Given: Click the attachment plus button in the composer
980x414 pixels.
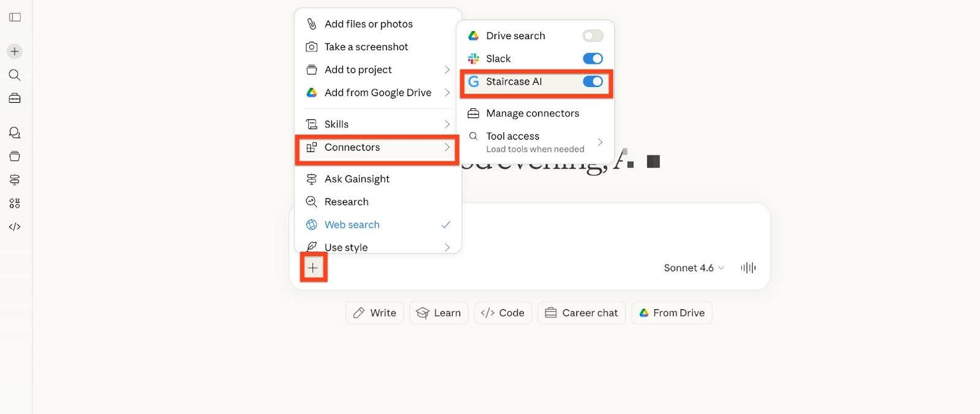Looking at the screenshot, I should point(313,268).
